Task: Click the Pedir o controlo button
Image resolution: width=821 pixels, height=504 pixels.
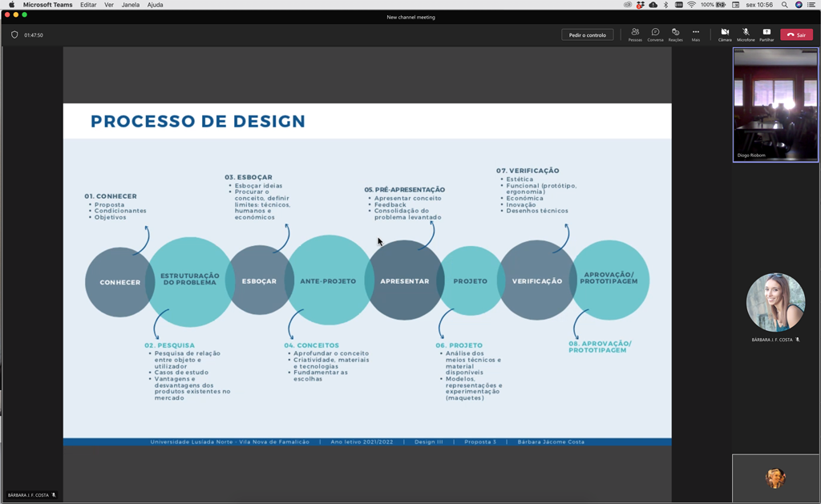Action: click(587, 35)
